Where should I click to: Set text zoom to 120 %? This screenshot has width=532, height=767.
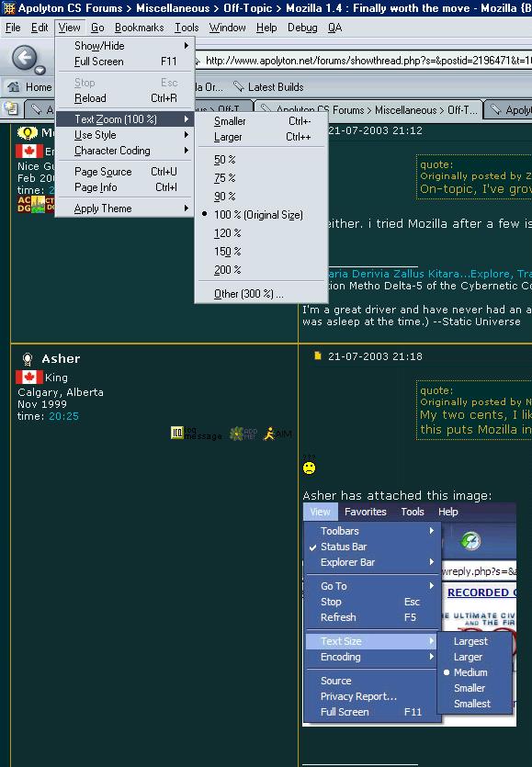tap(261, 233)
